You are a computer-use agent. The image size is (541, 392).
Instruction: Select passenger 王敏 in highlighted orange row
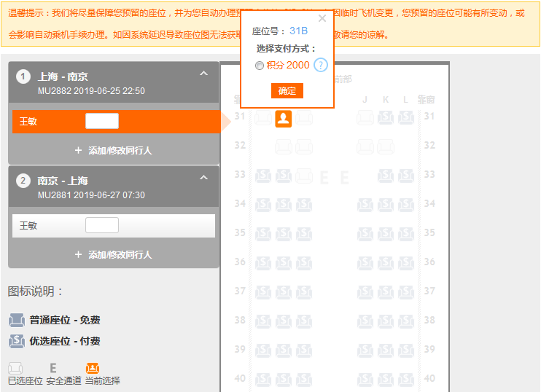click(29, 122)
